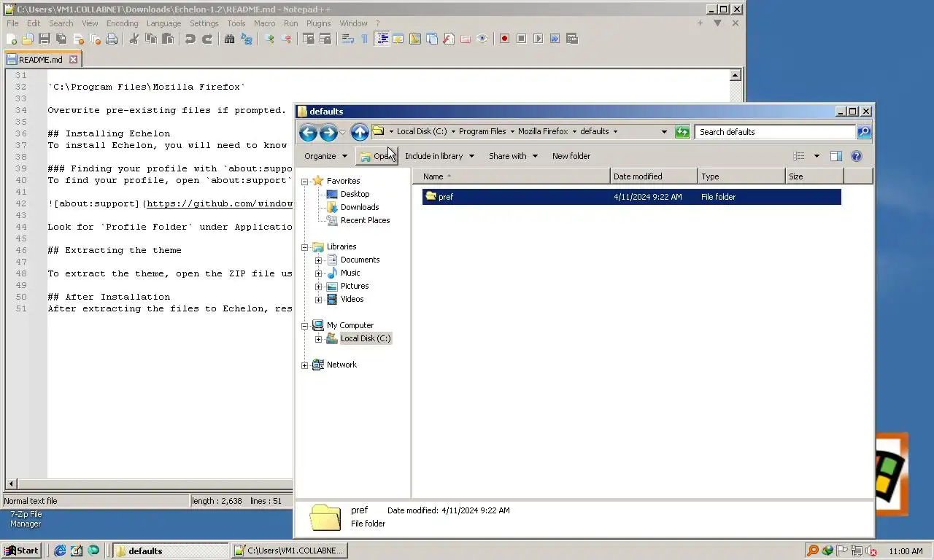
Task: Click the Start Recording macro button
Action: (504, 39)
